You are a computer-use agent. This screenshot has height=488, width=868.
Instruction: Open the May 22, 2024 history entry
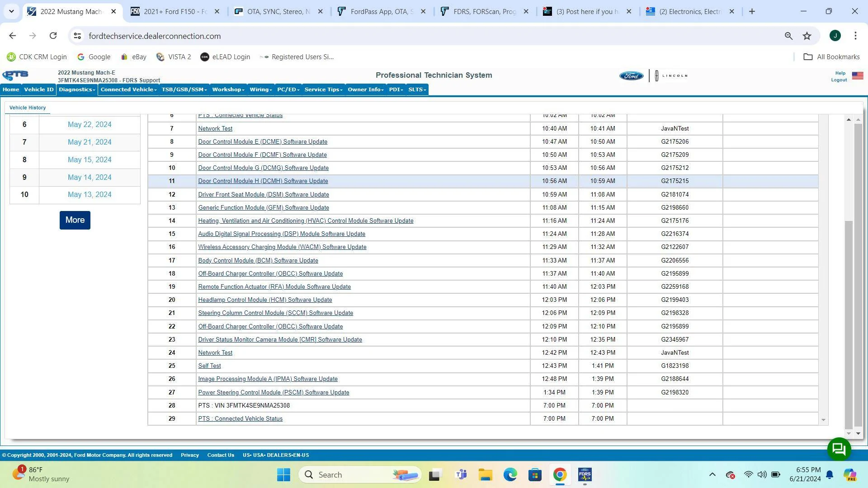pyautogui.click(x=90, y=124)
